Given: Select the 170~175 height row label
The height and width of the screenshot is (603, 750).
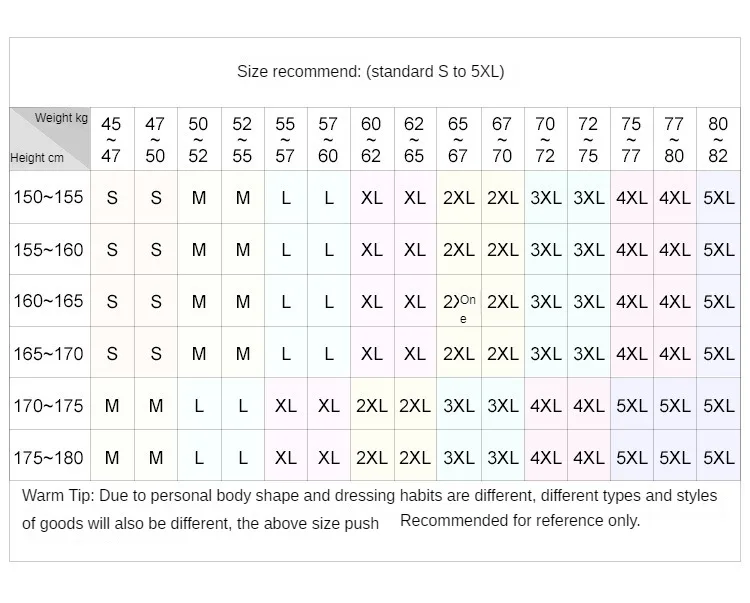Looking at the screenshot, I should tap(48, 405).
